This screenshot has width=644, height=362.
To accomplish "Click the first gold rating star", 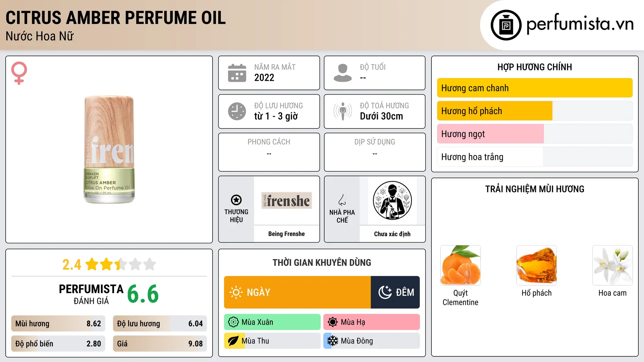I will [92, 264].
